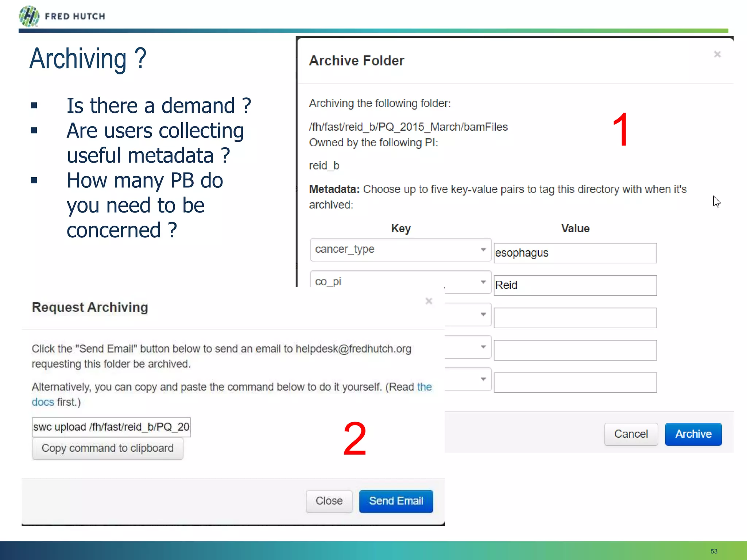This screenshot has height=560, width=747.
Task: Click the Send Email button
Action: [396, 501]
